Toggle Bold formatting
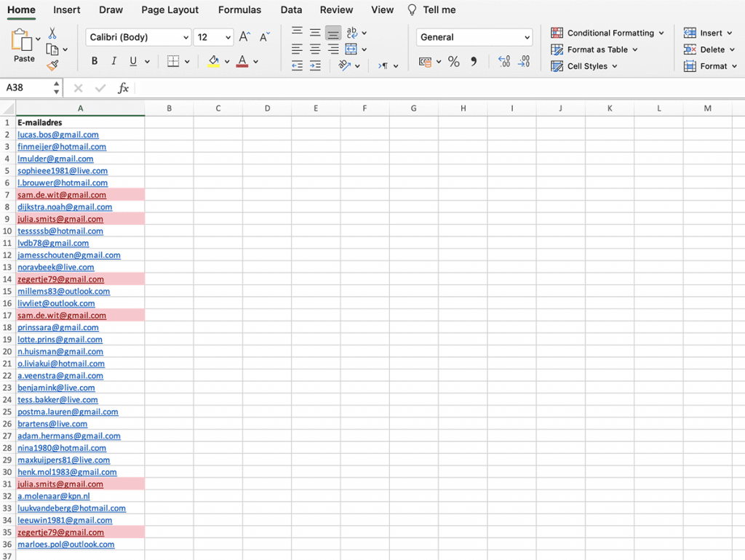The height and width of the screenshot is (560, 745). tap(95, 62)
